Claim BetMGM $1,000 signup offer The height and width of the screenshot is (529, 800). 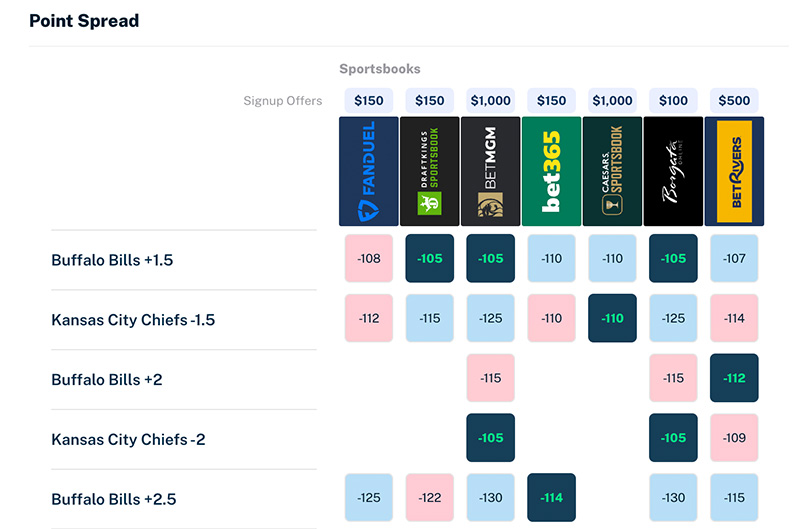click(490, 100)
